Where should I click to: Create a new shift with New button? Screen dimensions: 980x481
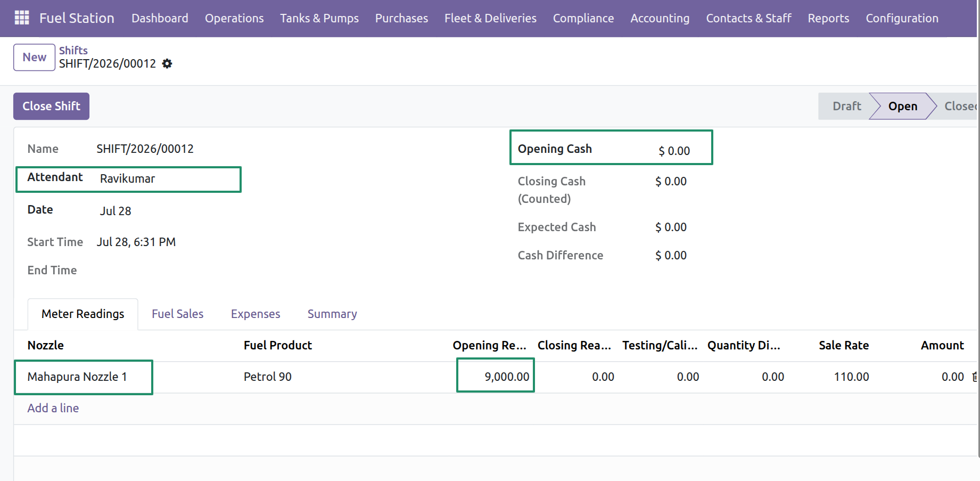pos(34,58)
